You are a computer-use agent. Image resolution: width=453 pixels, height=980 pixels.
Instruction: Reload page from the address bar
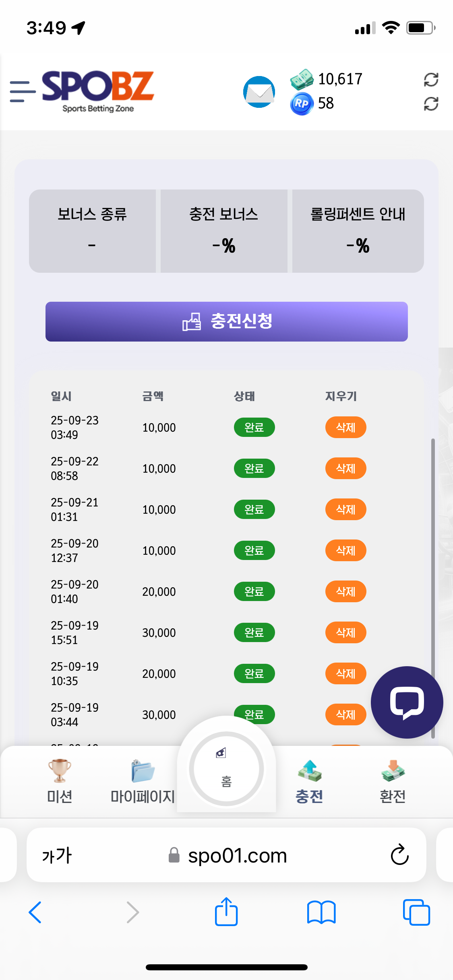[x=399, y=855]
